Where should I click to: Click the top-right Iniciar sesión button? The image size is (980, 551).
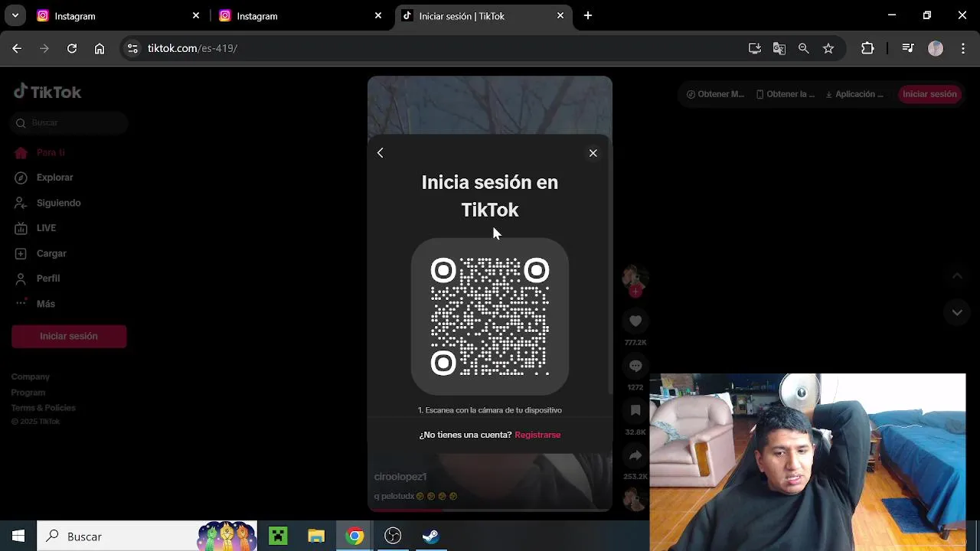pos(929,94)
